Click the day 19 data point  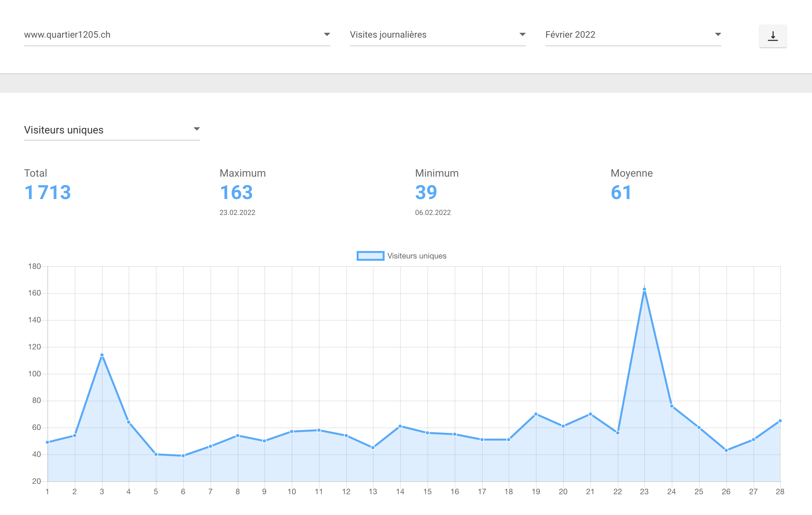point(536,414)
